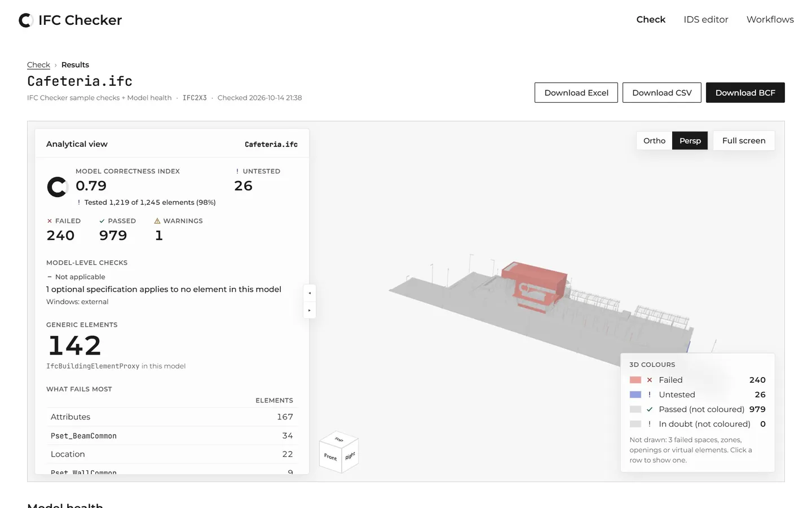812x508 pixels.
Task: Open the viewer in Full screen
Action: (x=744, y=141)
